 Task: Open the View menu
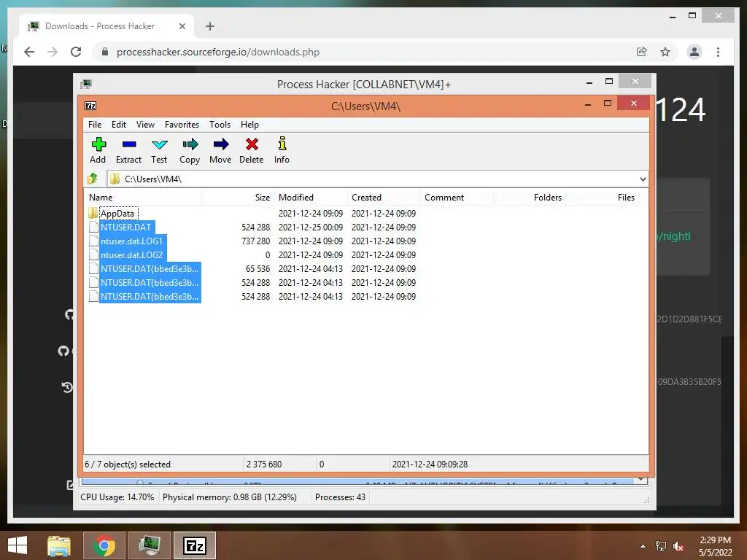145,124
